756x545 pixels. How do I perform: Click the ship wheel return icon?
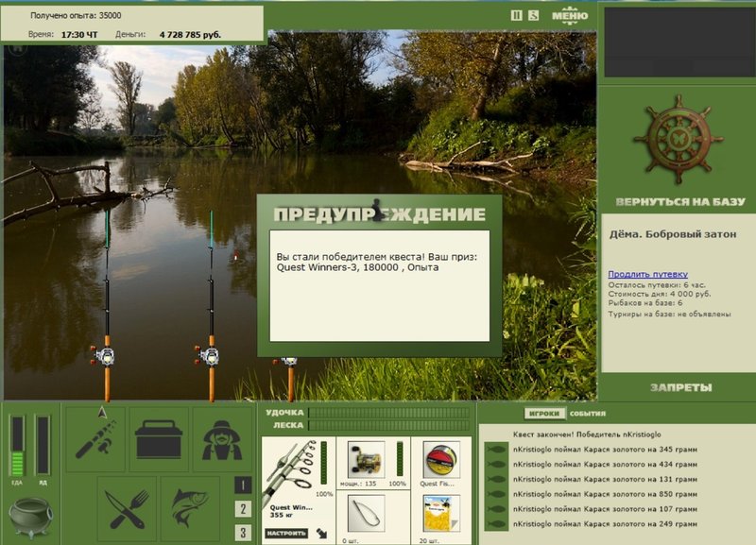[679, 139]
